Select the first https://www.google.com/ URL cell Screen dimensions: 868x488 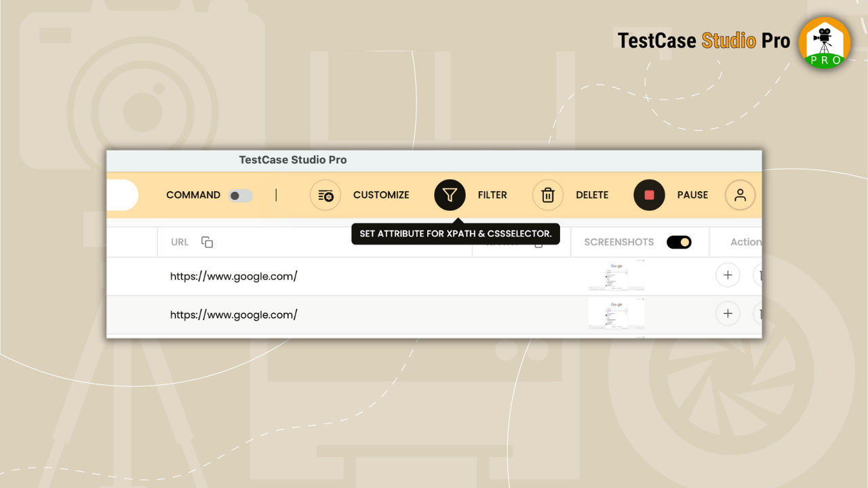pyautogui.click(x=234, y=276)
